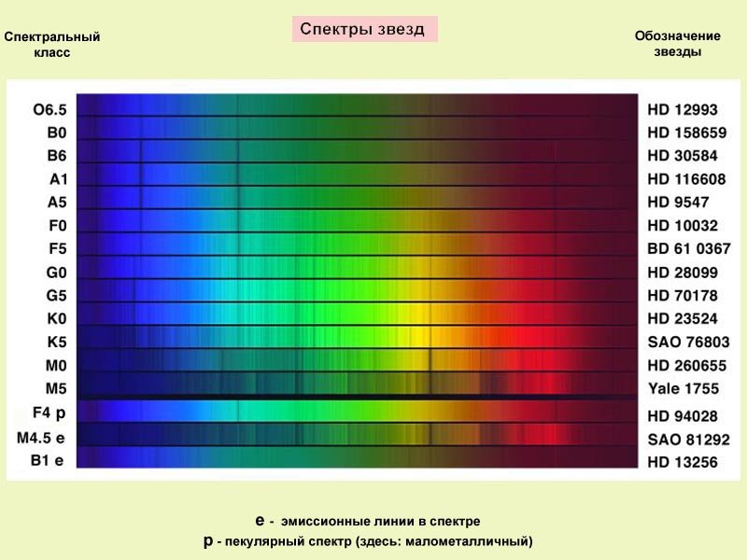Select the B6 spectral class label
Viewport: 747px width, 560px height.
(x=57, y=156)
